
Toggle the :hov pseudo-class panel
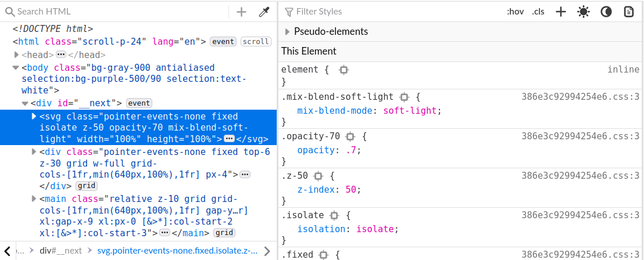point(515,12)
